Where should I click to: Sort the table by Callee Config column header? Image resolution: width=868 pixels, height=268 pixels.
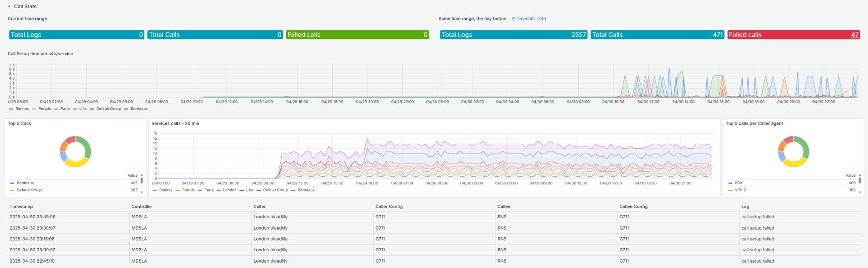point(633,207)
